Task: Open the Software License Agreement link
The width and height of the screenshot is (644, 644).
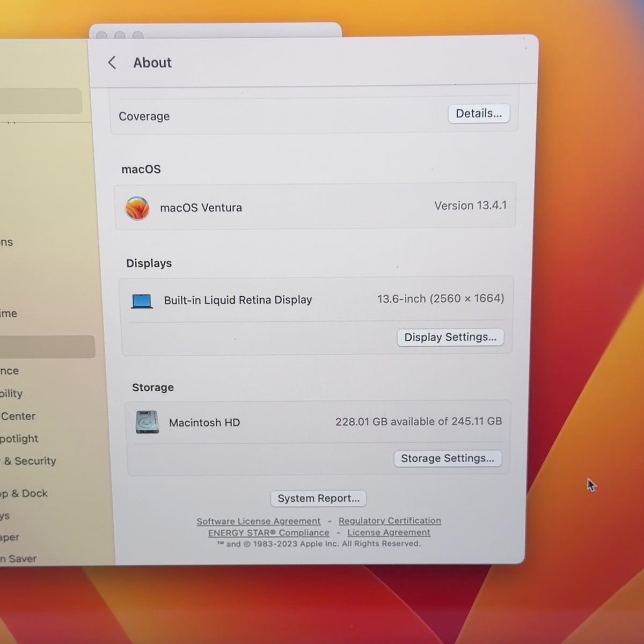Action: coord(258,521)
